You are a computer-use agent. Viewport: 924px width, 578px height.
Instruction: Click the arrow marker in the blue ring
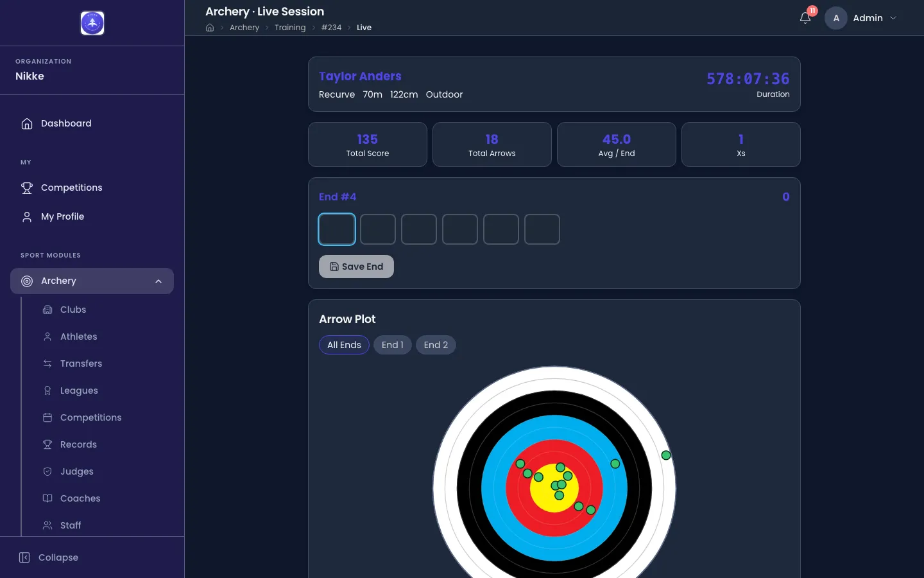pyautogui.click(x=615, y=464)
